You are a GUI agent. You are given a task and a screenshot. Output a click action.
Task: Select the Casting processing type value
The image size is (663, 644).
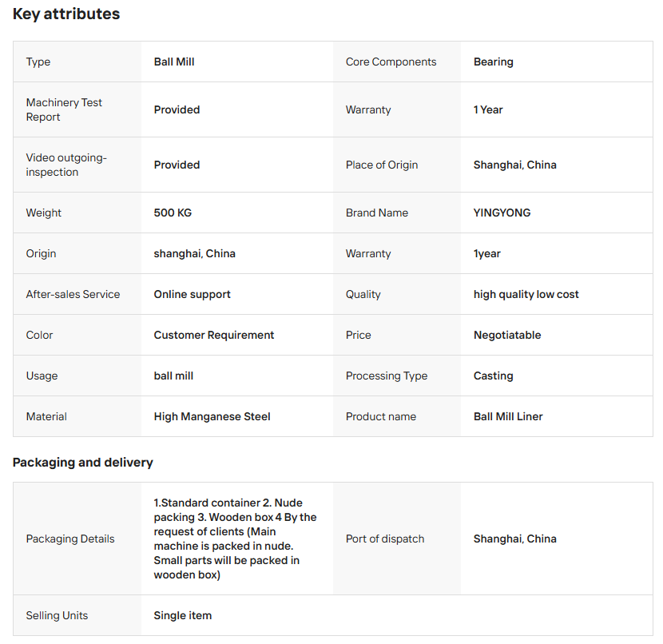tap(493, 376)
